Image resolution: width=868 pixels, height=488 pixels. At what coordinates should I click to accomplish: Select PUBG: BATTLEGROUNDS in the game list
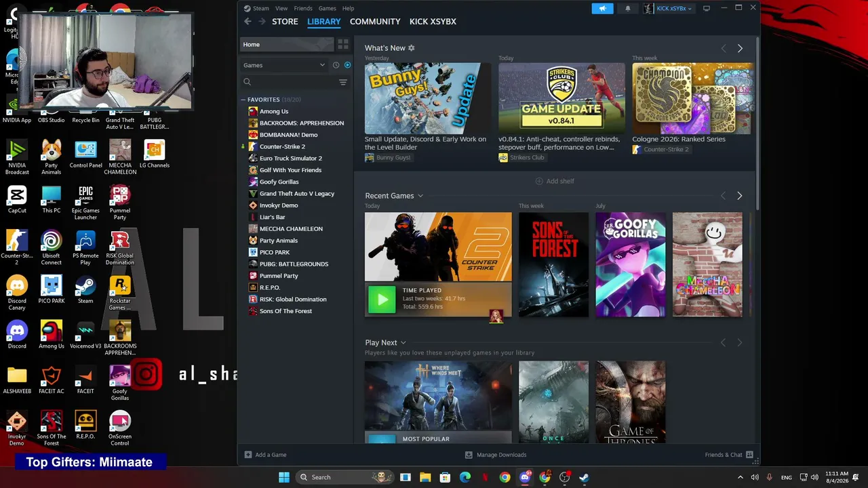(294, 264)
